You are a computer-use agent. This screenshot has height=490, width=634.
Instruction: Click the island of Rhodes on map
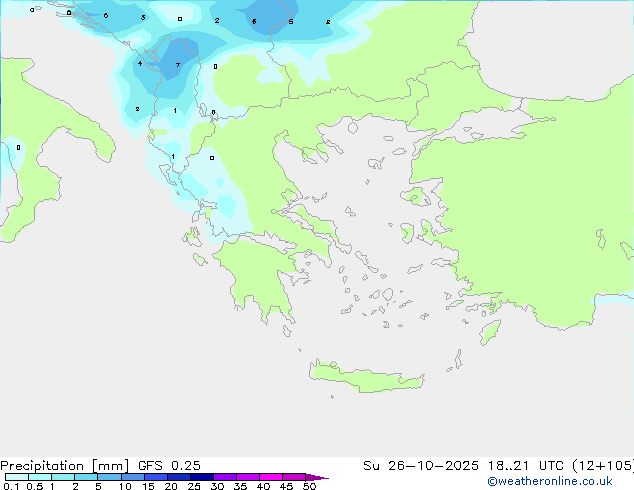[x=490, y=332]
